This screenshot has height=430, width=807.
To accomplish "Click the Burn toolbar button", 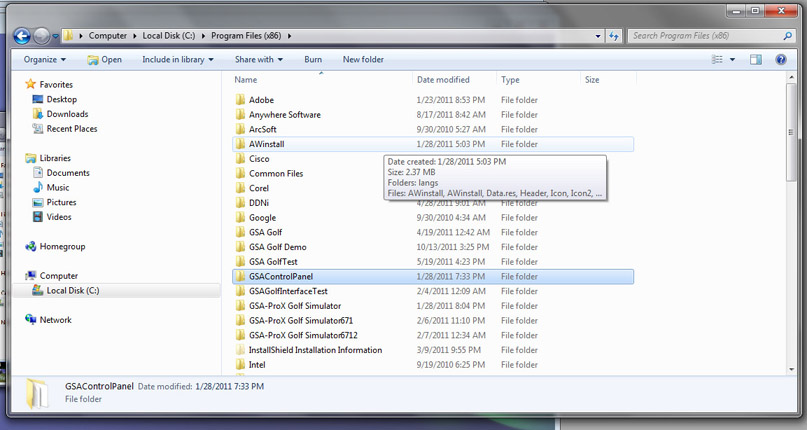I will coord(313,60).
